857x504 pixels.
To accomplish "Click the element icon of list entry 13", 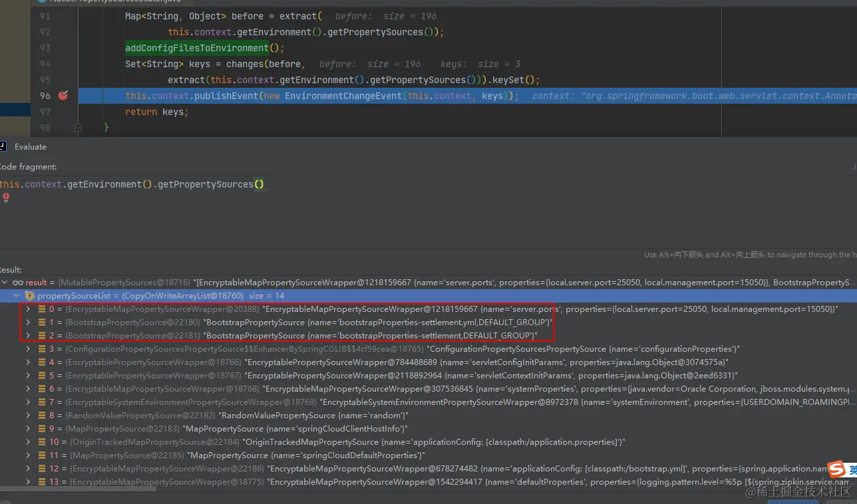I will point(42,482).
